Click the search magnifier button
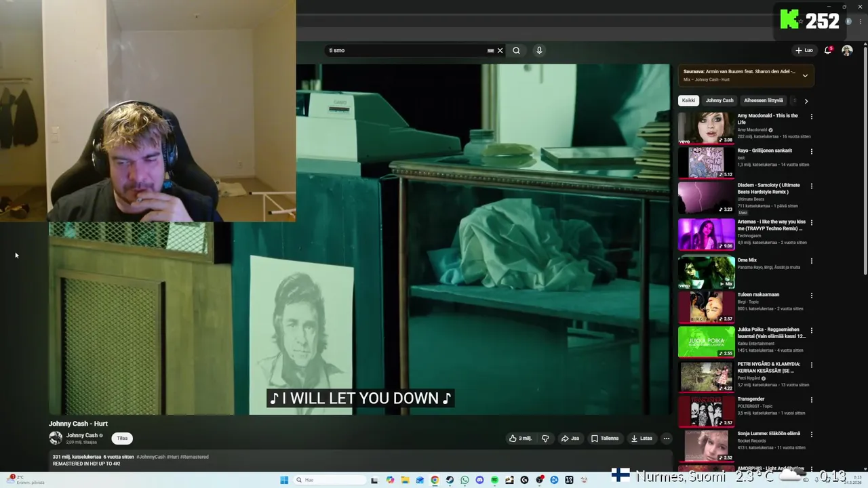Screen dimensions: 868x488 click(516, 50)
